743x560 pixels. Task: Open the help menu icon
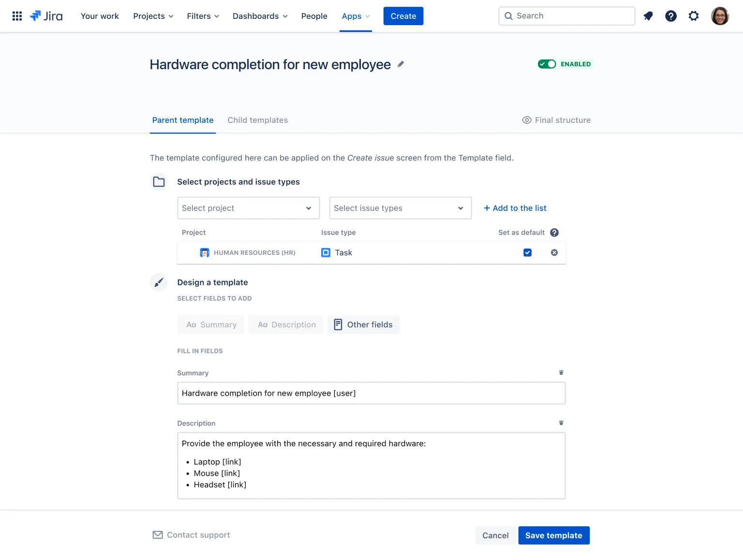671,16
